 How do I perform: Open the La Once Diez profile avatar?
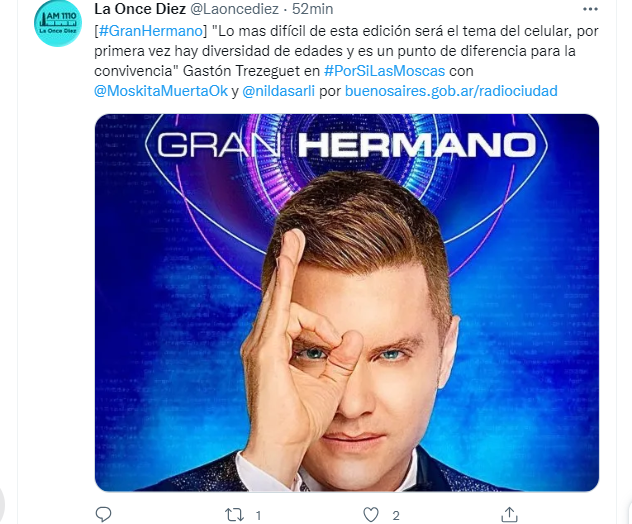[x=58, y=23]
